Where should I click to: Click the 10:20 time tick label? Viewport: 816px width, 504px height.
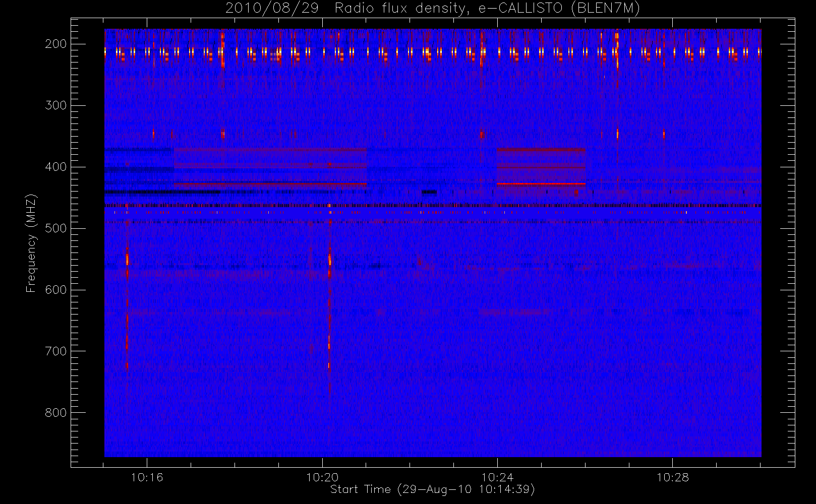coord(322,477)
